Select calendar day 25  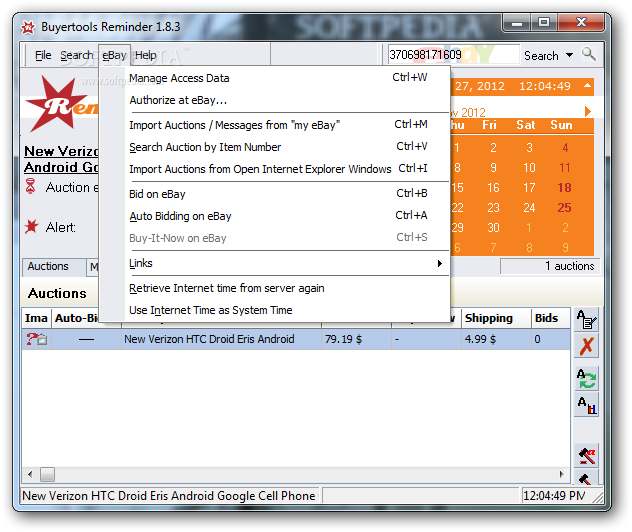click(x=564, y=208)
